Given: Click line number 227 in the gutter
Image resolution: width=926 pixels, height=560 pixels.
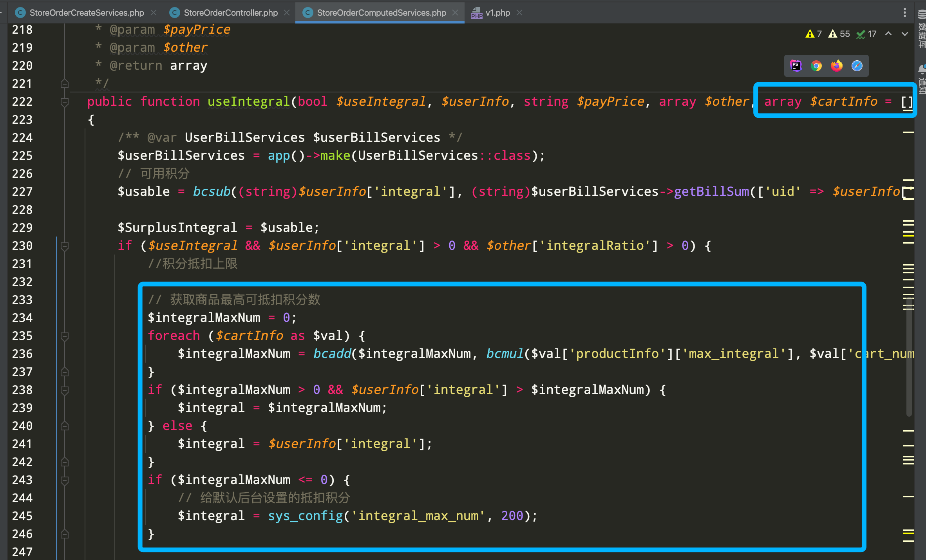Looking at the screenshot, I should tap(22, 191).
